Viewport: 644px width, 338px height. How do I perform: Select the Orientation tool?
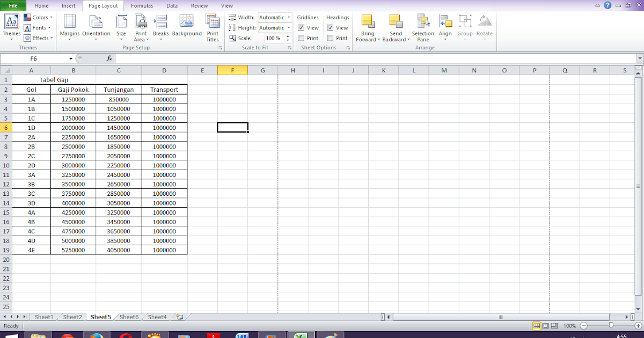(96, 27)
